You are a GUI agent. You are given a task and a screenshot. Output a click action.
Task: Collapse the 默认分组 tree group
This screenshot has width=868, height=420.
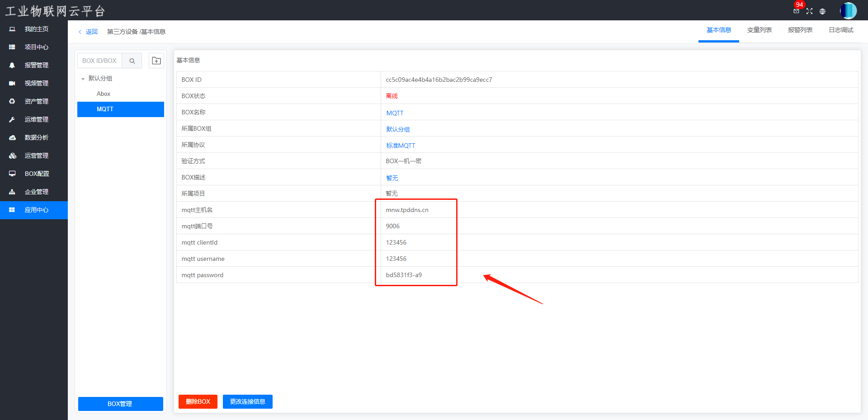[83, 79]
